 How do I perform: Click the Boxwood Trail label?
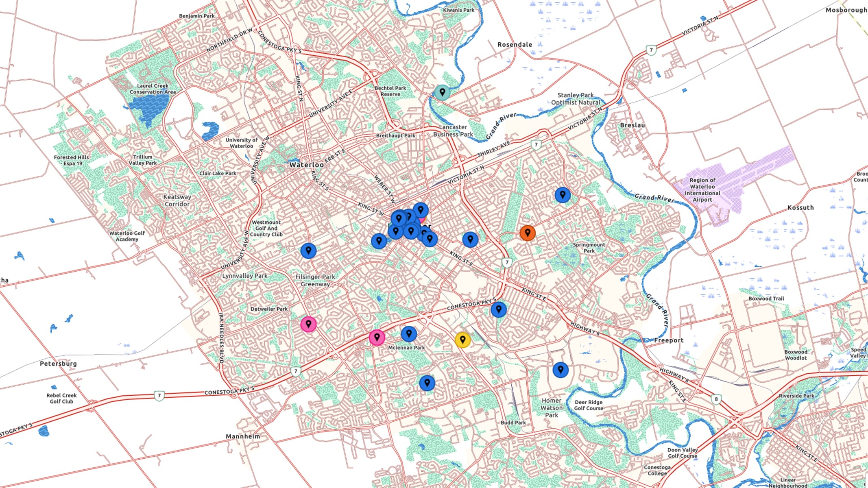(766, 298)
